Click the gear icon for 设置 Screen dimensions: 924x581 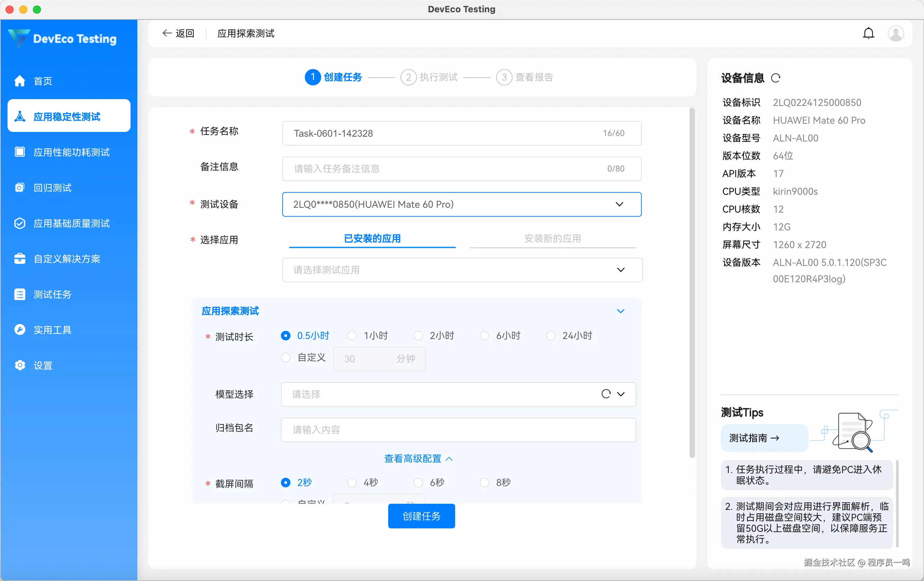tap(19, 365)
